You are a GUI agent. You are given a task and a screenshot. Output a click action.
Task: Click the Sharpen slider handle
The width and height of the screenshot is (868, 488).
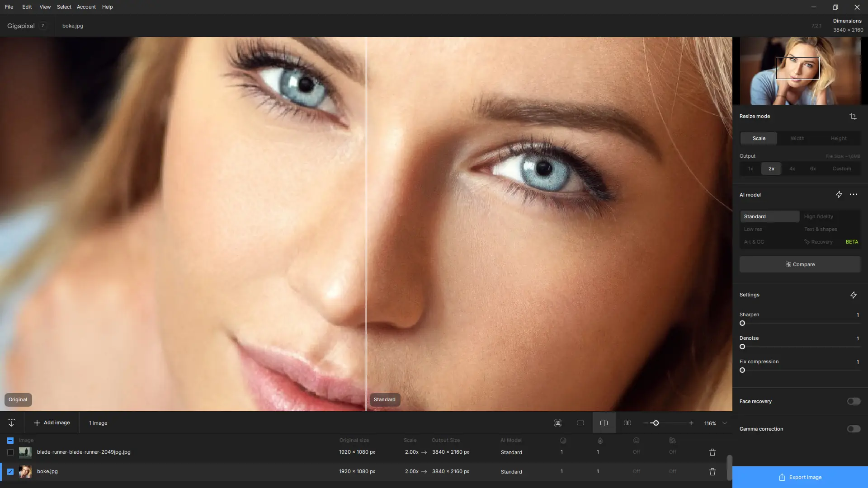(742, 324)
